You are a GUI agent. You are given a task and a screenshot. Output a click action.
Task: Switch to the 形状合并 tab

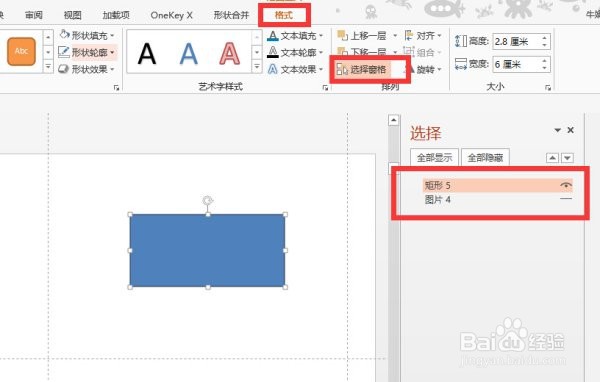click(231, 15)
